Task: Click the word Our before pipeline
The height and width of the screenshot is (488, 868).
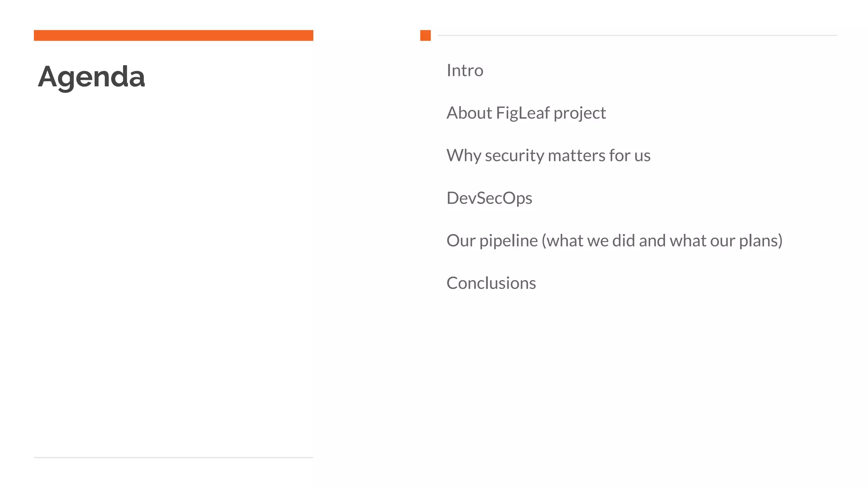Action: click(x=461, y=241)
